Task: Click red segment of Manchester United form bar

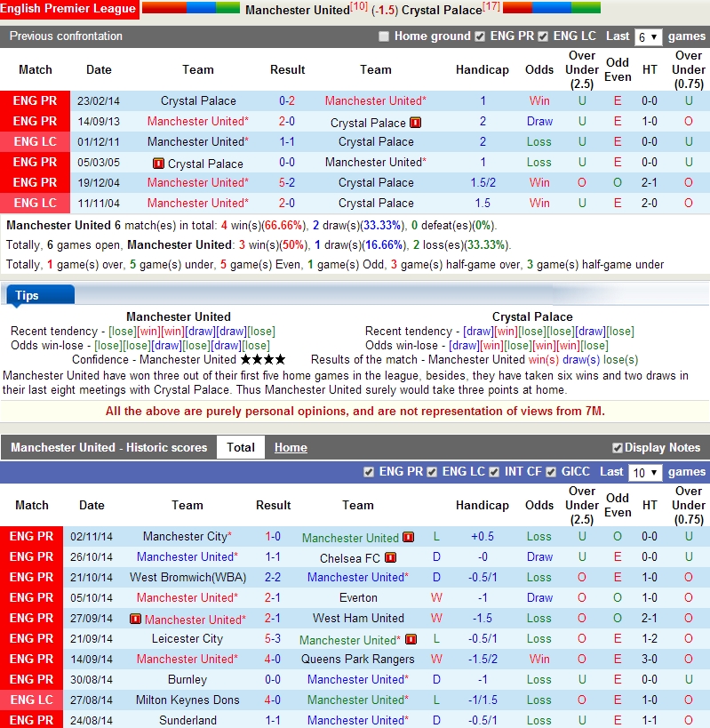Action: pos(164,7)
